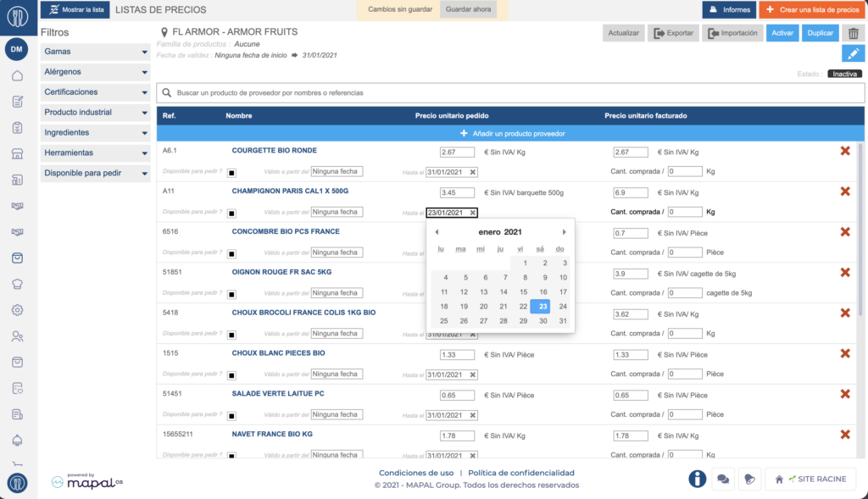
Task: Click the Actualizar button
Action: 623,33
